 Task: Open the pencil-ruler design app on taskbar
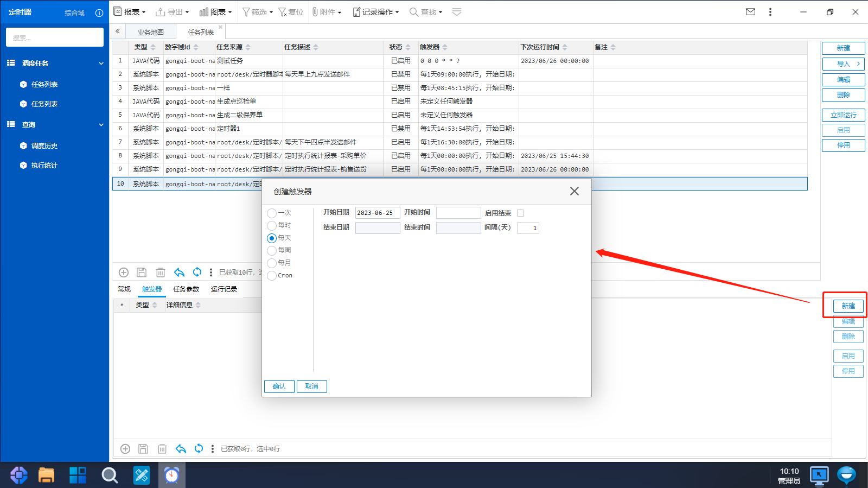(142, 475)
